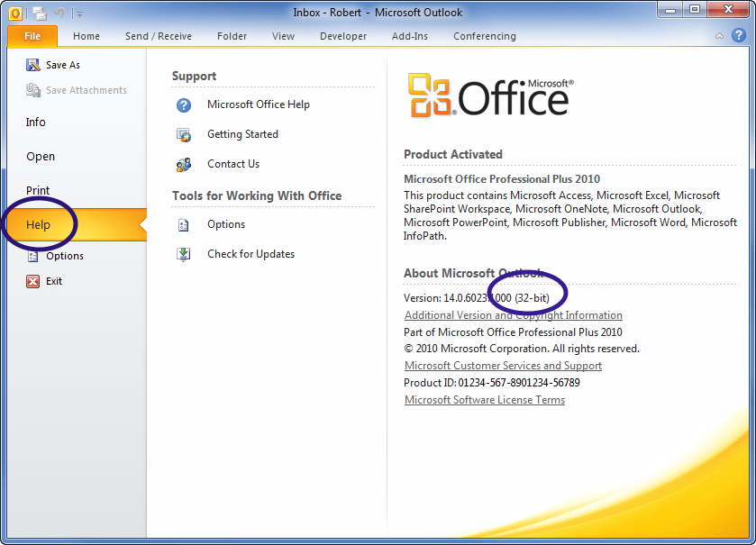Click the Product Activated heading
The height and width of the screenshot is (545, 756).
point(452,154)
